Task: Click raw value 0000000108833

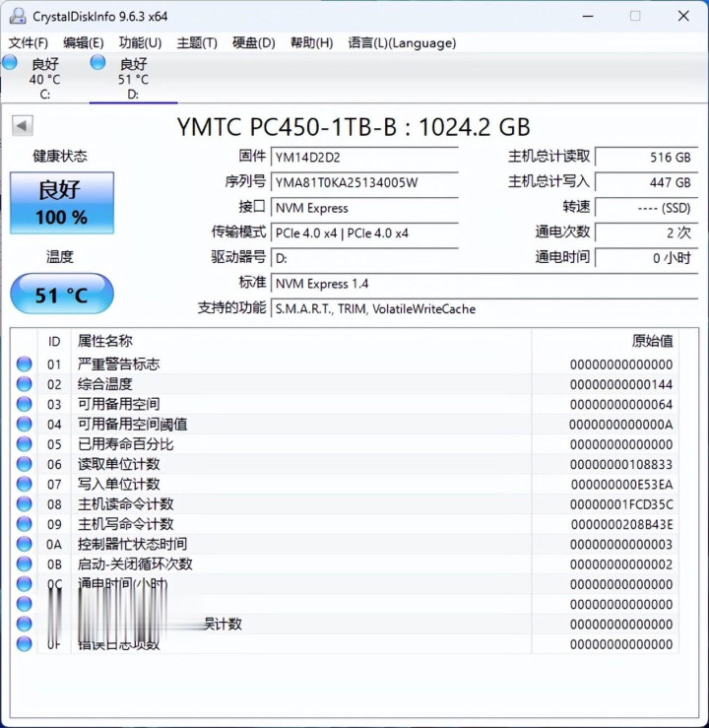Action: pyautogui.click(x=621, y=464)
